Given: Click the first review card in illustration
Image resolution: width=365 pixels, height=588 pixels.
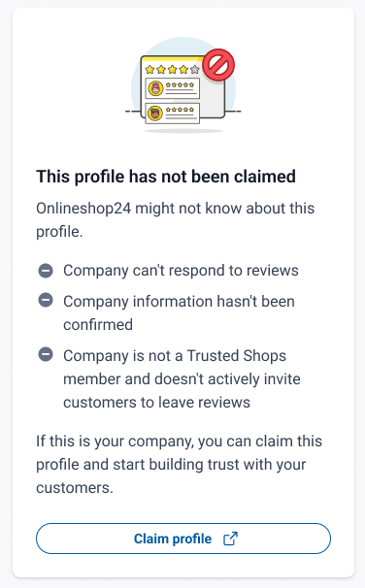Looking at the screenshot, I should [x=172, y=89].
